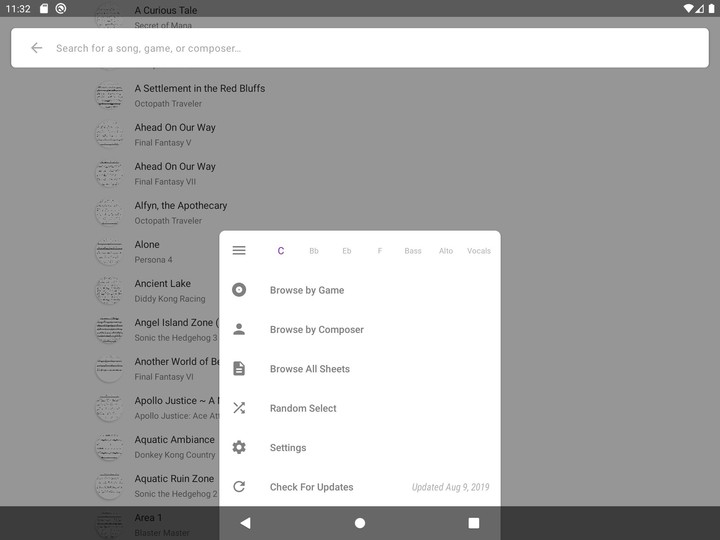
Task: Open Settings via the gear icon
Action: [239, 448]
